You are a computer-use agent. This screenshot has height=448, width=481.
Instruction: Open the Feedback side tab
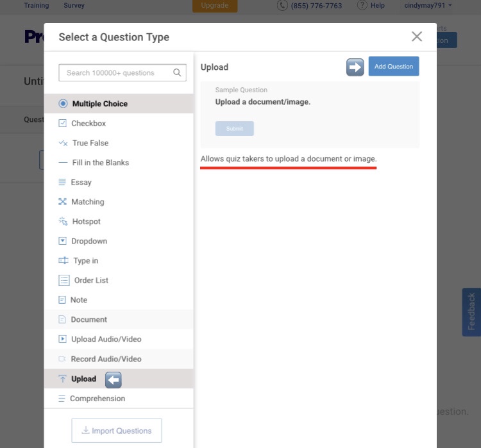click(471, 312)
